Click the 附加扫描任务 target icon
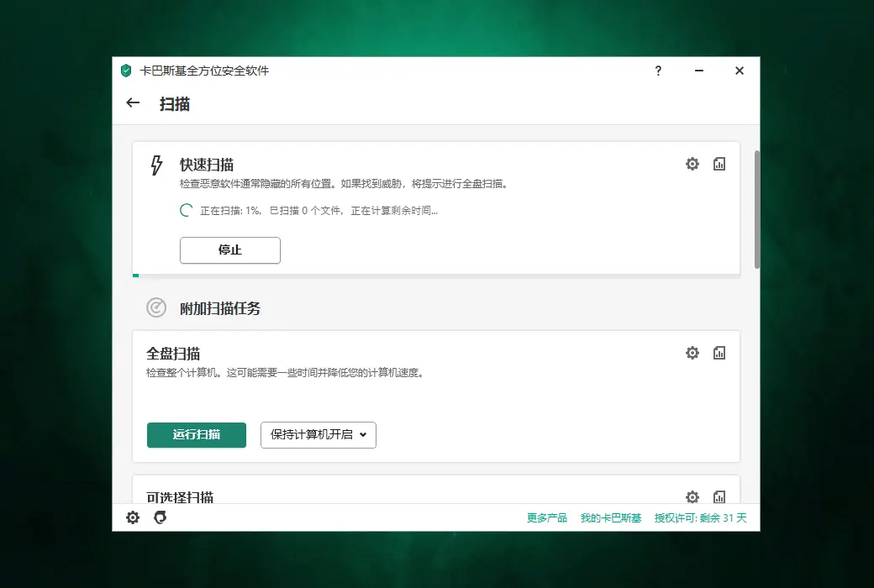Screen dimensions: 874x588 pos(156,307)
